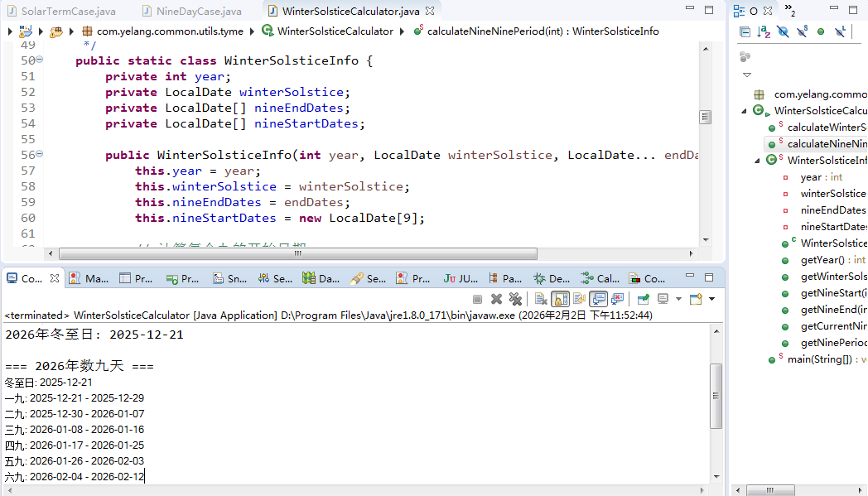Open the Ma... (Markers) view tab
The width and height of the screenshot is (868, 496).
89,278
